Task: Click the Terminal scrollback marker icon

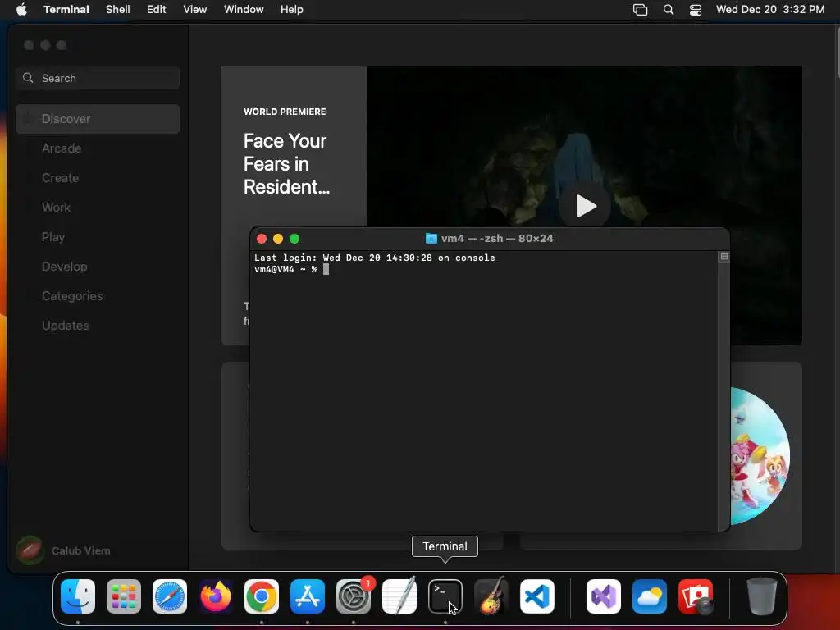Action: point(724,257)
